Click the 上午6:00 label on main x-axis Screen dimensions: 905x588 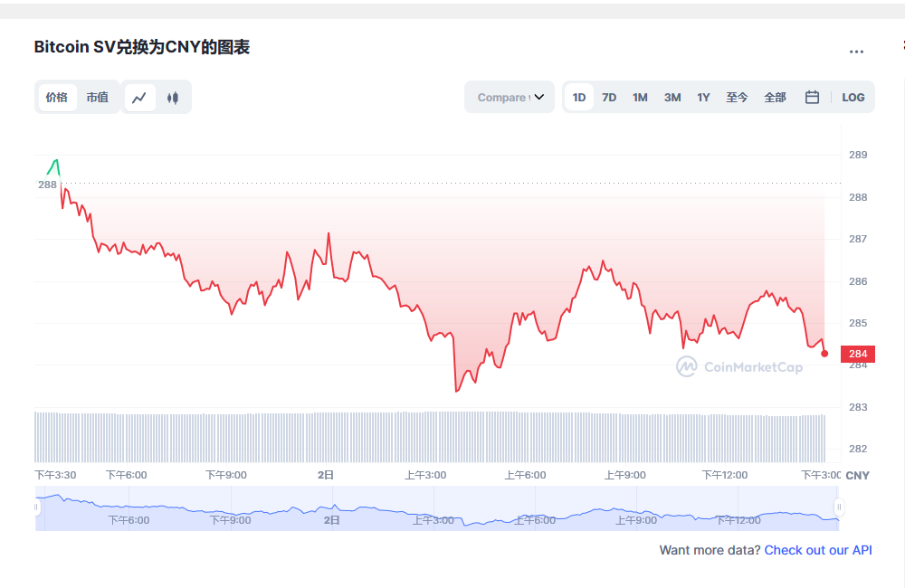click(525, 475)
